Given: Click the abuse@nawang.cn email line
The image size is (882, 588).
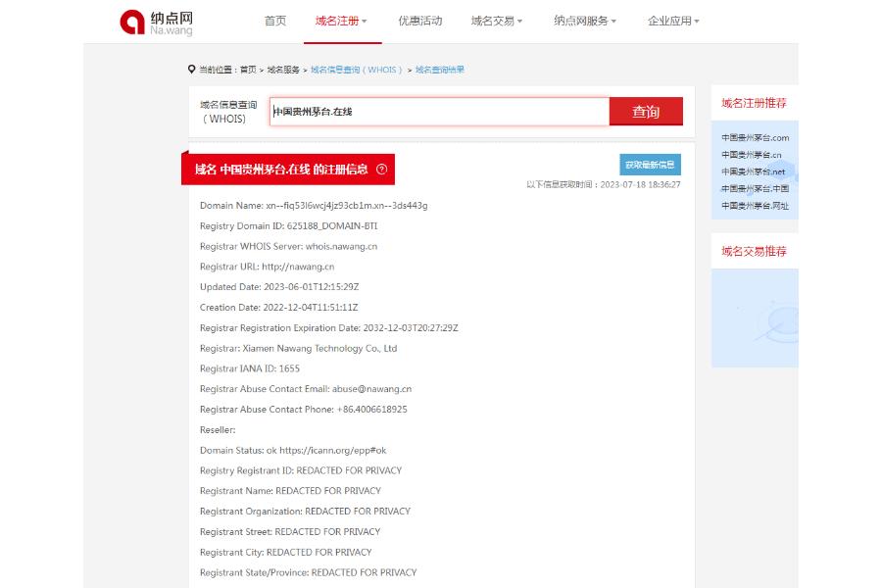Looking at the screenshot, I should pyautogui.click(x=306, y=389).
